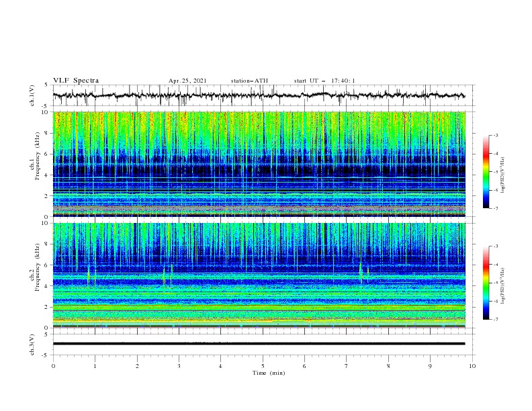Viewport: 532px width, 411px height.
Task: Click the "0" tick on the time axis
Action: [53, 366]
